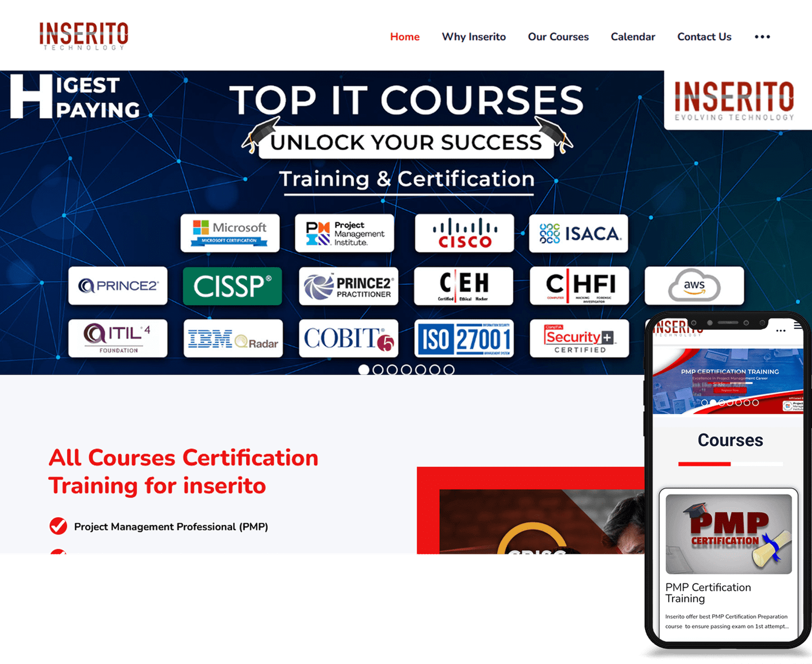Click the Security+ Certified logo

click(x=580, y=339)
